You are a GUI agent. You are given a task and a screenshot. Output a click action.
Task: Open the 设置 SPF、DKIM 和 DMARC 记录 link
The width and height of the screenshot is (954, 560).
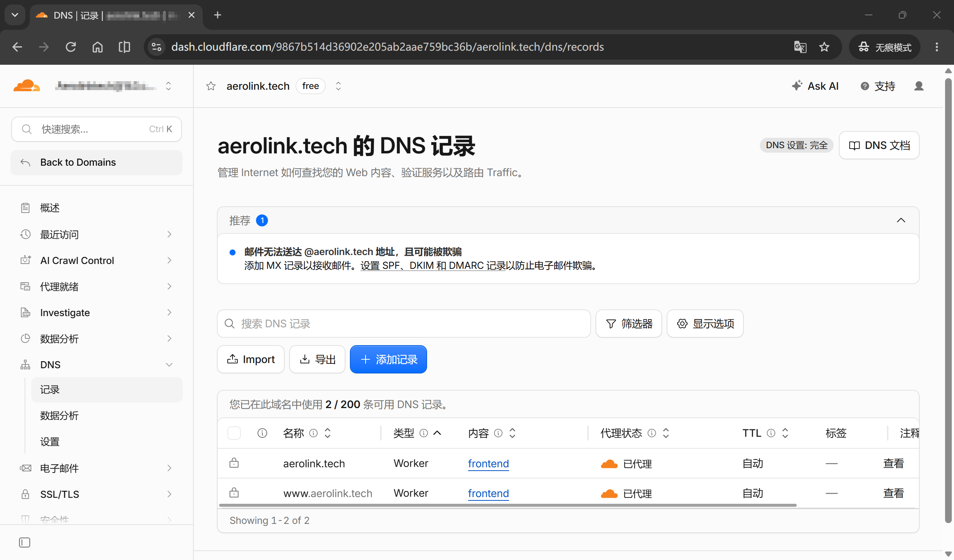coord(433,265)
